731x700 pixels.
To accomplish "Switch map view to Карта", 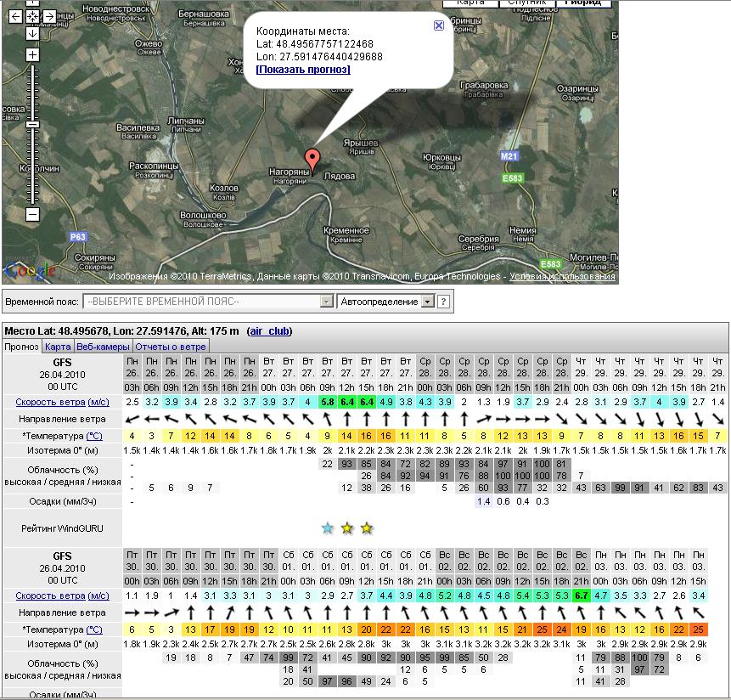I will click(470, 3).
